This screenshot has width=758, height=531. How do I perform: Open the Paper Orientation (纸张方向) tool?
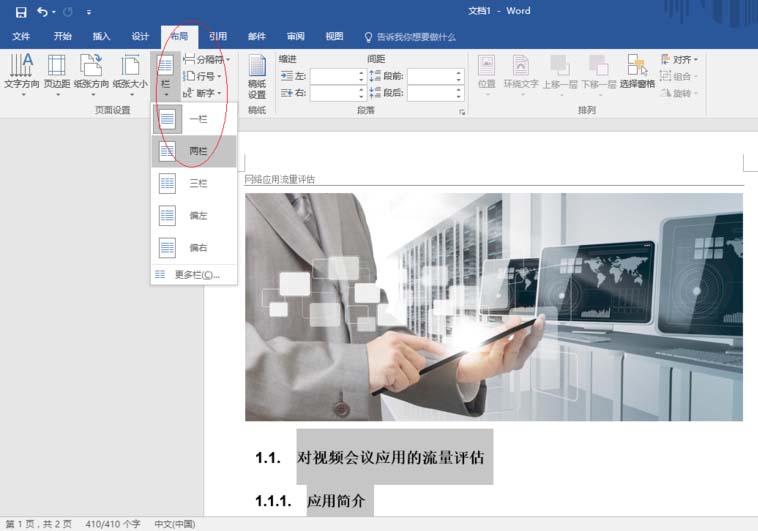coord(92,72)
